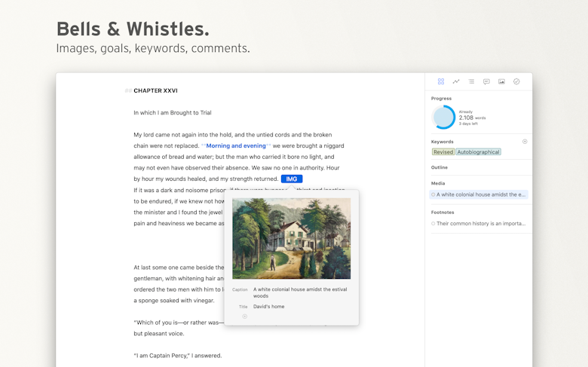Click the '3 days left' label
588x367 pixels.
coord(468,124)
